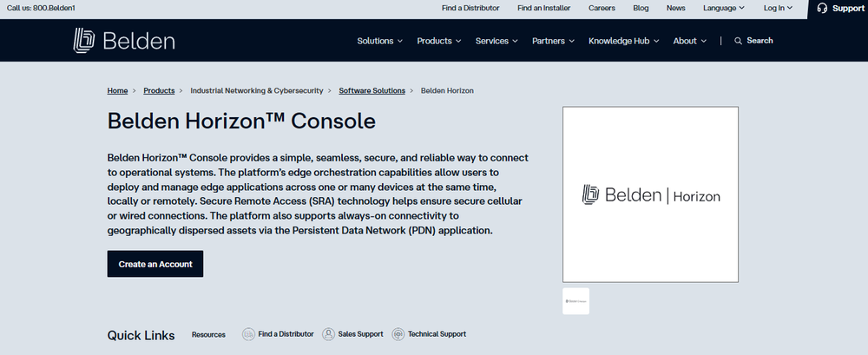
Task: Open the News link
Action: click(675, 8)
